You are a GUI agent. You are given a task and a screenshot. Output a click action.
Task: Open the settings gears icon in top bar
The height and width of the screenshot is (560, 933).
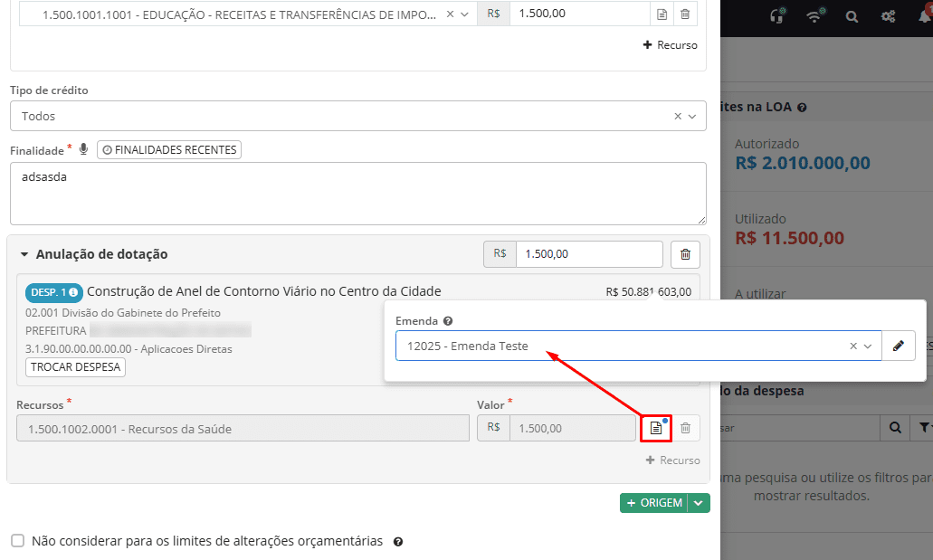click(888, 15)
